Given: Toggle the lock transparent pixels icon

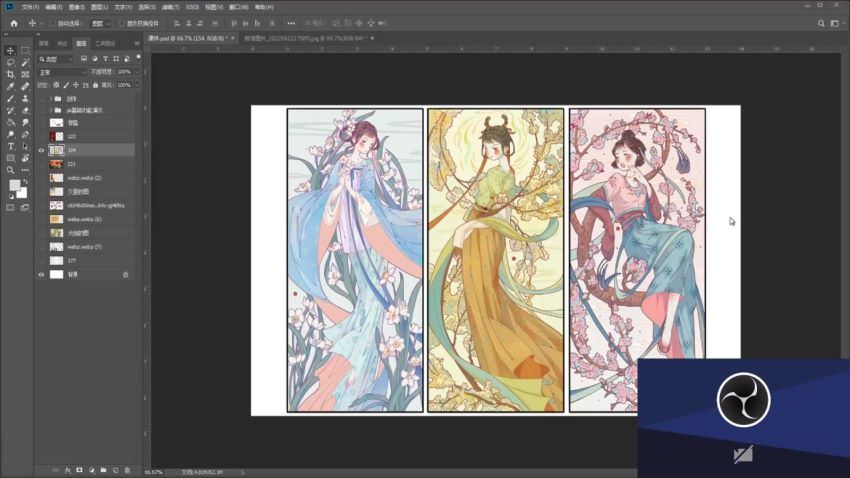Looking at the screenshot, I should pyautogui.click(x=56, y=85).
